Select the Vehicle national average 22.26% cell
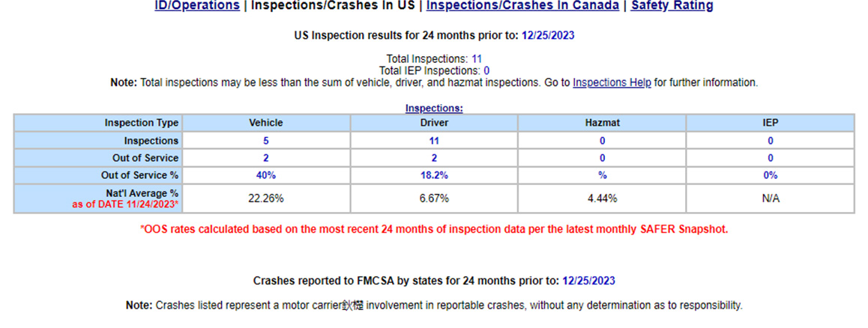The width and height of the screenshot is (868, 328). [x=266, y=198]
